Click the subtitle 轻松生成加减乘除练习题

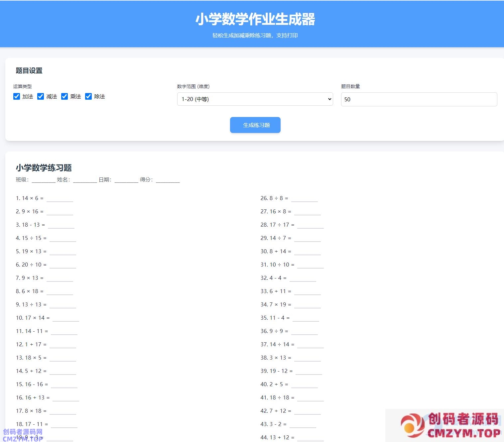[x=255, y=36]
